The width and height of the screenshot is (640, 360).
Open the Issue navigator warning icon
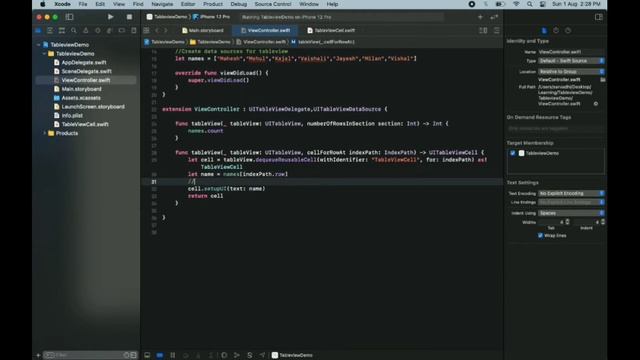pyautogui.click(x=86, y=31)
